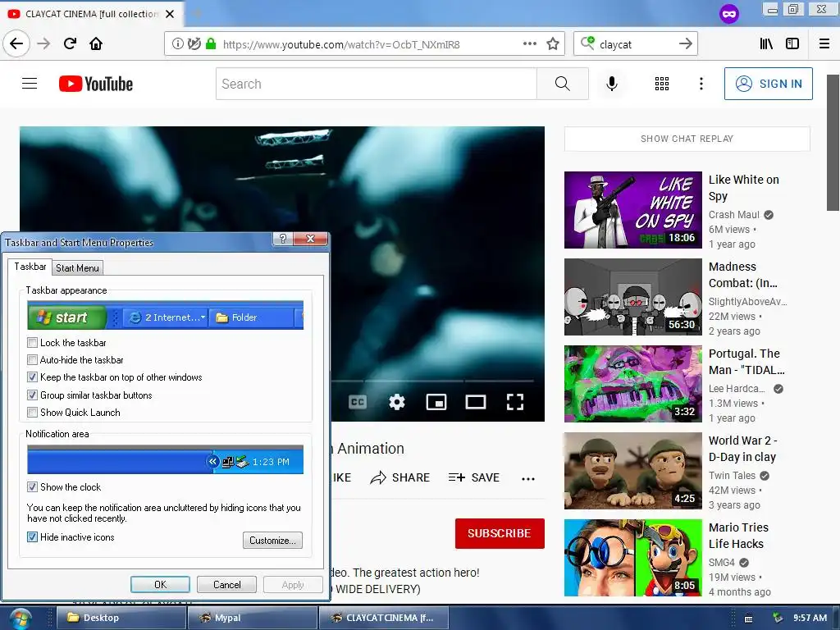The image size is (840, 630).
Task: Switch to Mypal taskbar button
Action: tap(253, 618)
